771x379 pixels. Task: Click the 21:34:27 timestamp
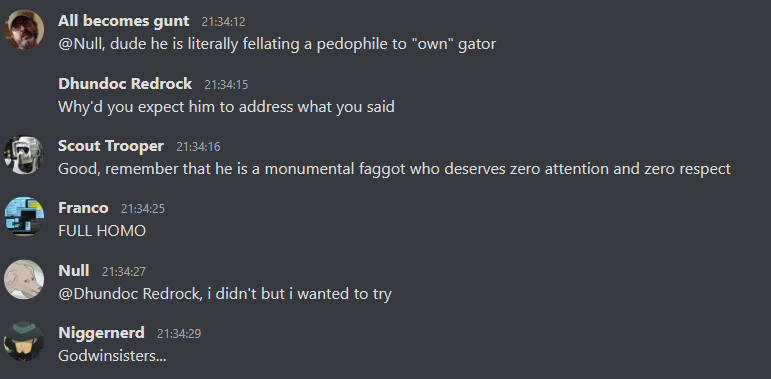click(123, 271)
